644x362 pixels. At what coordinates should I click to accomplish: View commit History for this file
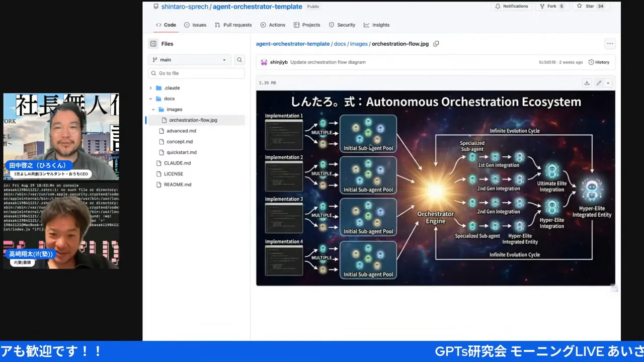(599, 62)
